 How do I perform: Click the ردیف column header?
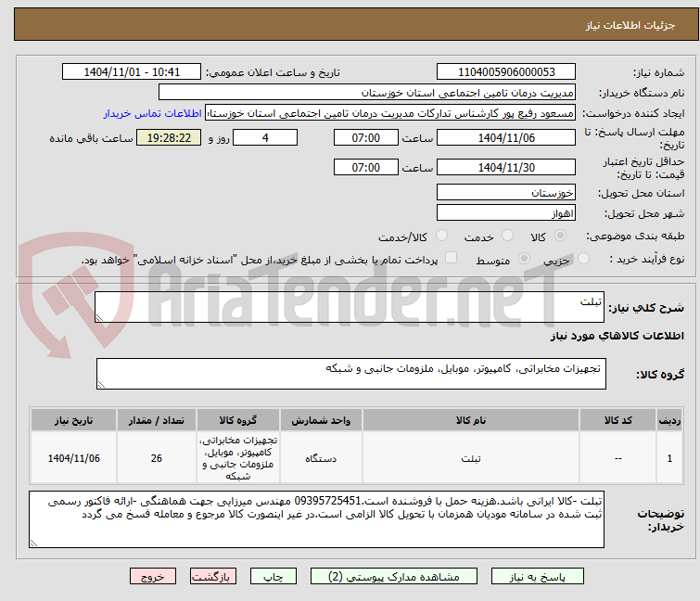click(x=669, y=420)
